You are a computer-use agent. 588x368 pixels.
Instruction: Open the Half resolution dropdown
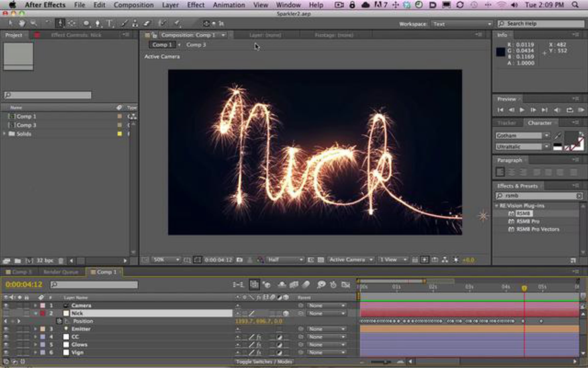pyautogui.click(x=285, y=260)
